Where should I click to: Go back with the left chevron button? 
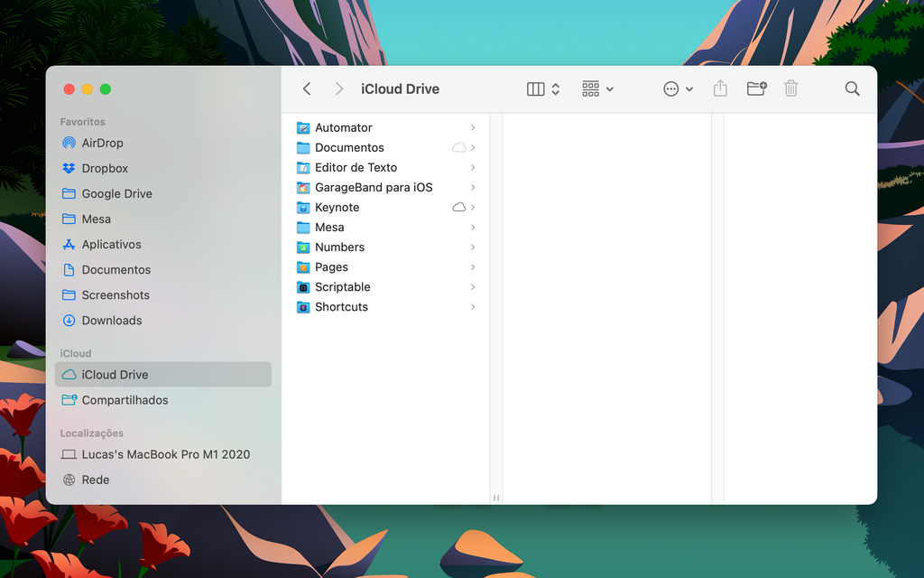click(307, 89)
